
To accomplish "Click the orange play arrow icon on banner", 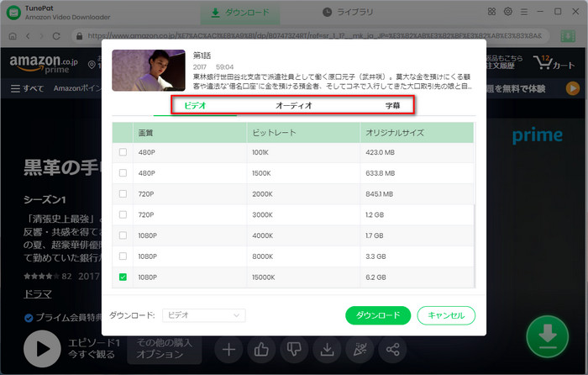I will click(x=573, y=88).
